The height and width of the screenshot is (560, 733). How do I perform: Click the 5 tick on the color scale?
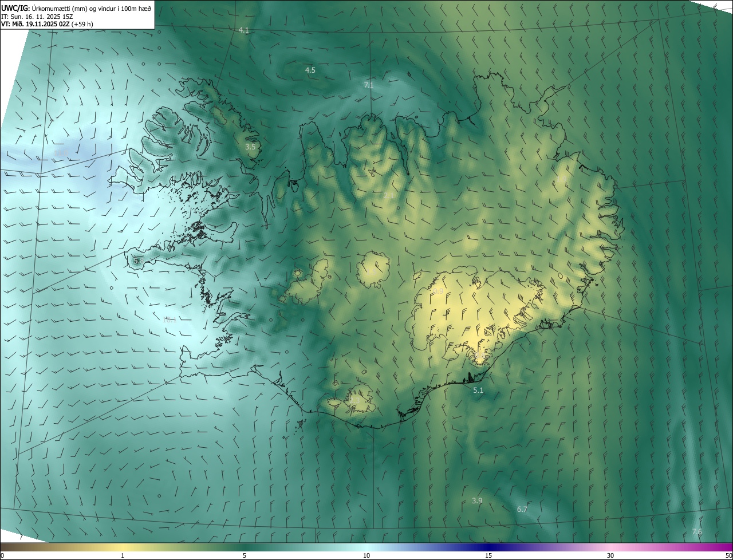pyautogui.click(x=245, y=555)
